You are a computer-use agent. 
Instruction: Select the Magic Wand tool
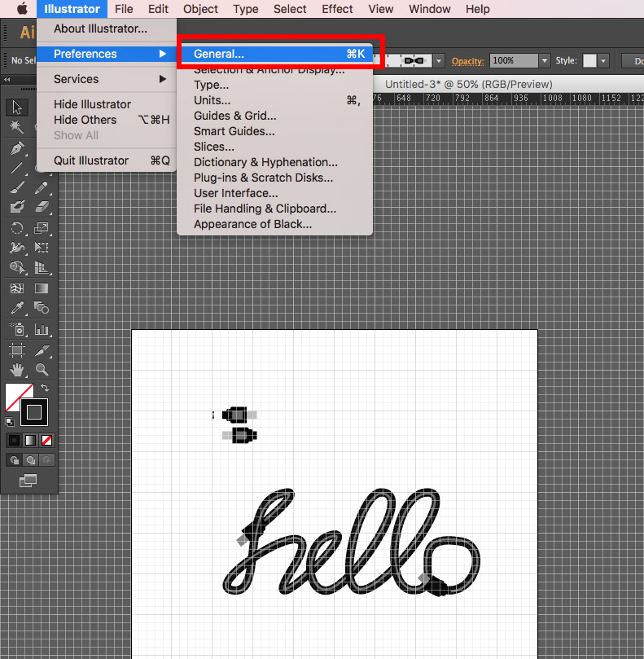(17, 127)
